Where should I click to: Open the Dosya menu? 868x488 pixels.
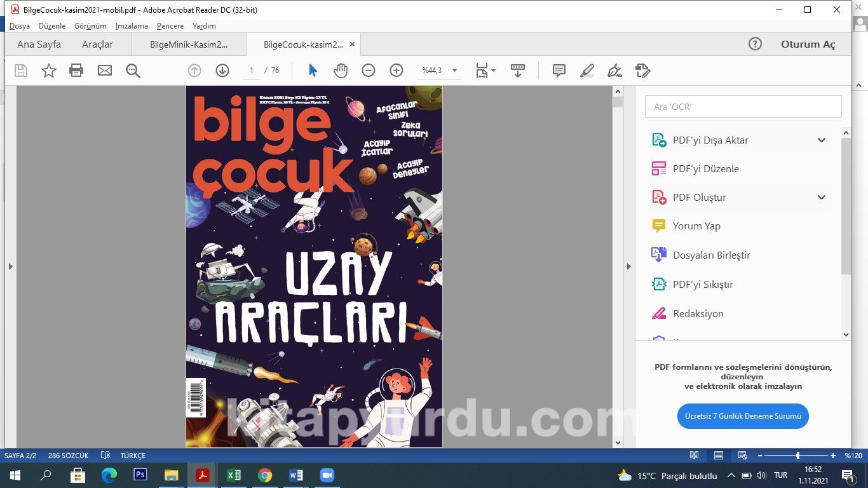coord(20,26)
